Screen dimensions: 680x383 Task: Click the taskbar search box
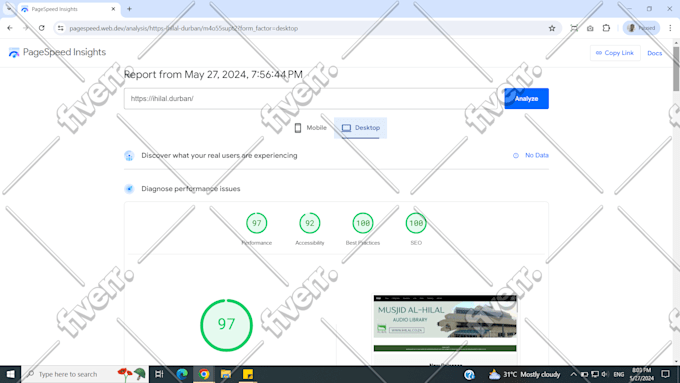[85, 374]
